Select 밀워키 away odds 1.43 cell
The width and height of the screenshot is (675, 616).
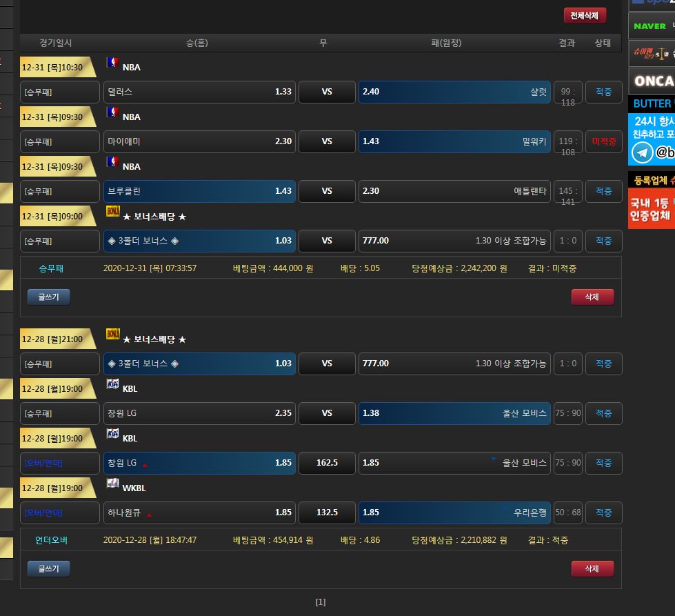click(x=454, y=141)
